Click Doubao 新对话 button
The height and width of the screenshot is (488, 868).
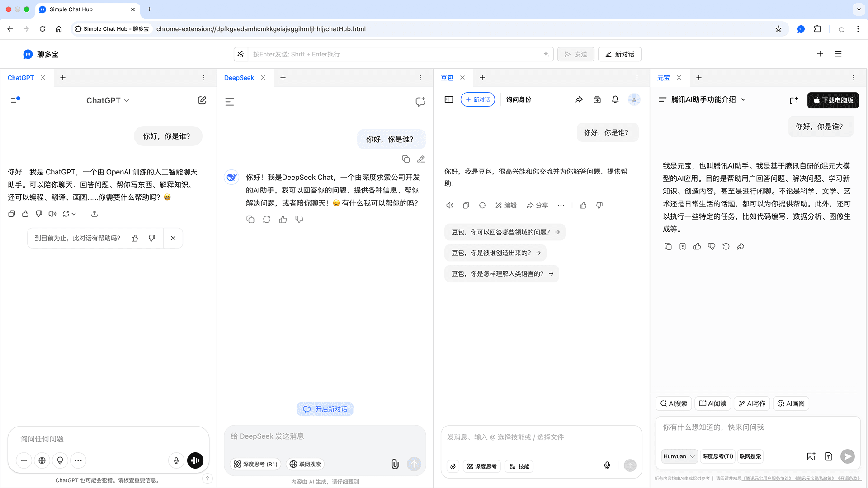[478, 99]
